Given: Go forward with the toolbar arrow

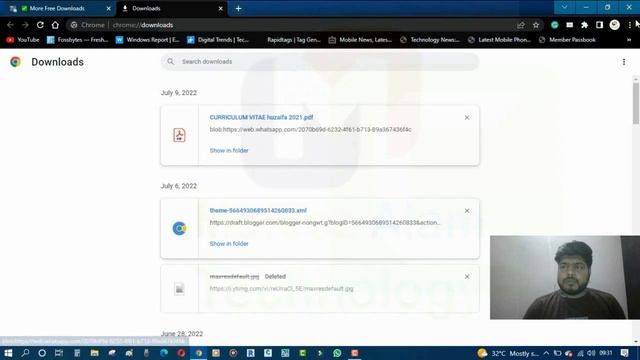Looking at the screenshot, I should pos(25,25).
